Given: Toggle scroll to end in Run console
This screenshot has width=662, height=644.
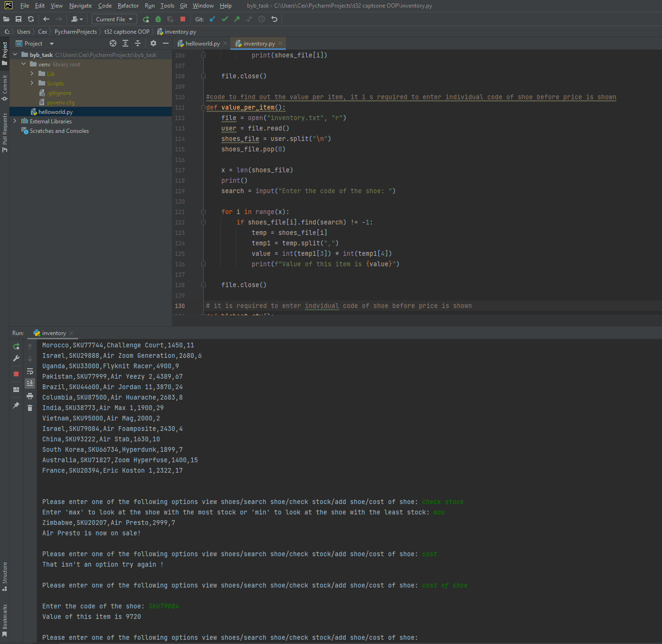Looking at the screenshot, I should tap(30, 383).
